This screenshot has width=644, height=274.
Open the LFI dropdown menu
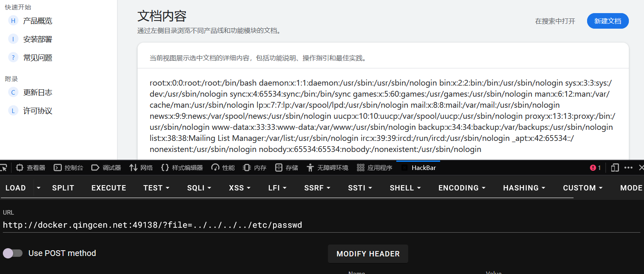point(278,188)
